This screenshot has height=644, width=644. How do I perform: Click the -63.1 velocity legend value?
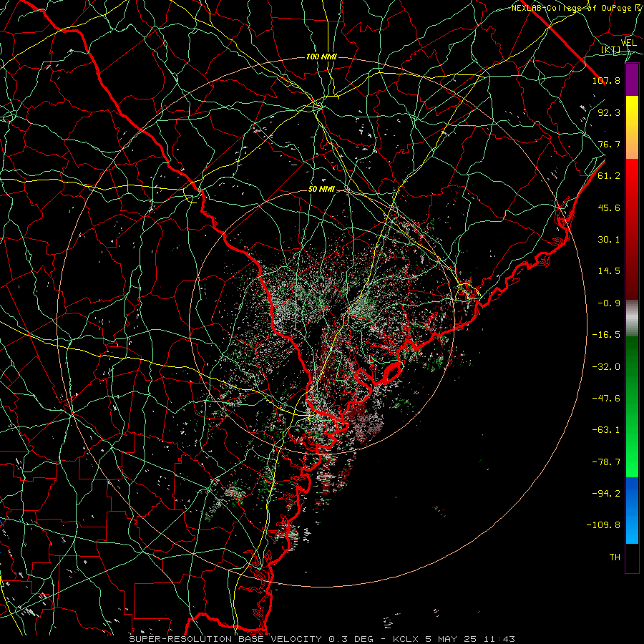click(x=606, y=430)
